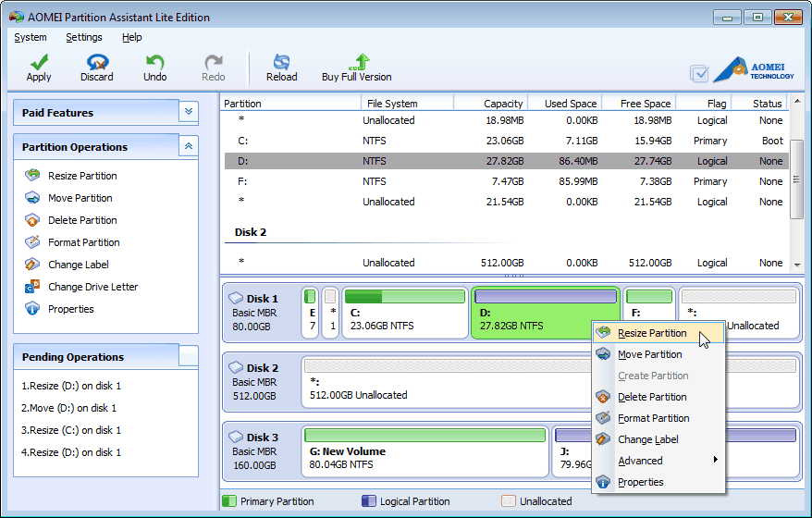The height and width of the screenshot is (518, 812).
Task: Choose Format Partition in context menu
Action: pyautogui.click(x=658, y=418)
